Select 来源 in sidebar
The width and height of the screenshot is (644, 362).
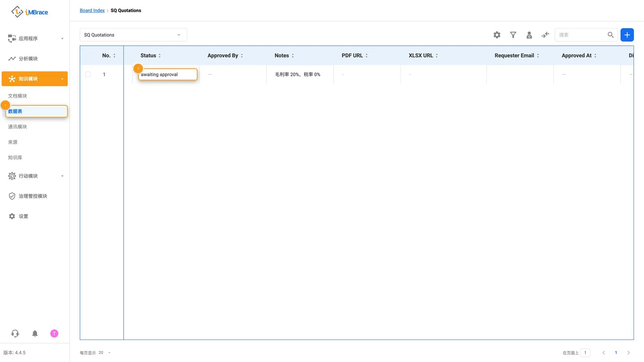click(13, 142)
